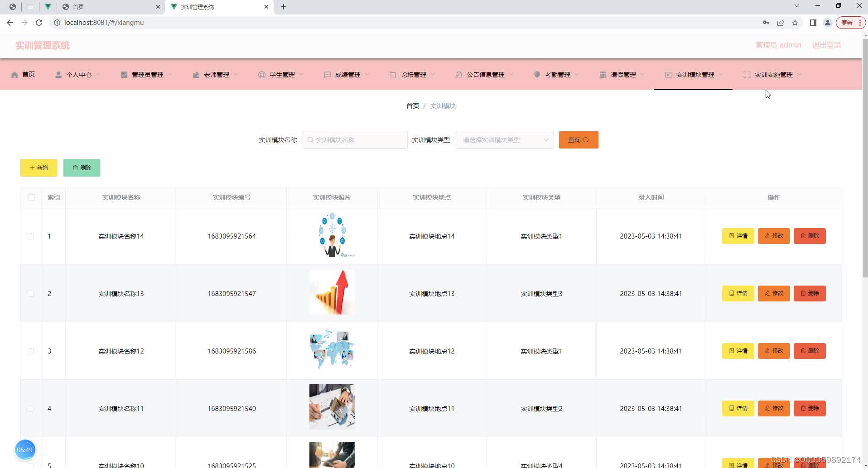Open 详情 for 实训模块名称14
The image size is (868, 468).
738,236
